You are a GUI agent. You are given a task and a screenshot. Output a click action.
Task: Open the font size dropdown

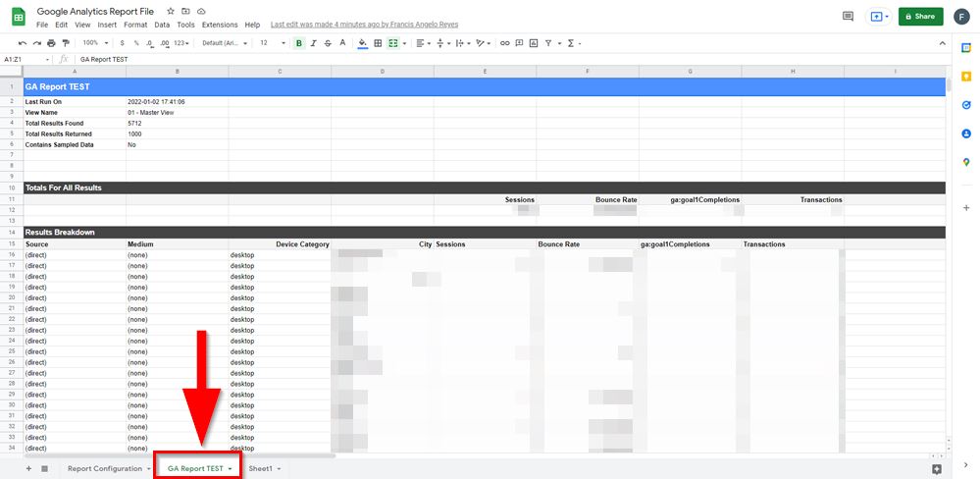(273, 43)
